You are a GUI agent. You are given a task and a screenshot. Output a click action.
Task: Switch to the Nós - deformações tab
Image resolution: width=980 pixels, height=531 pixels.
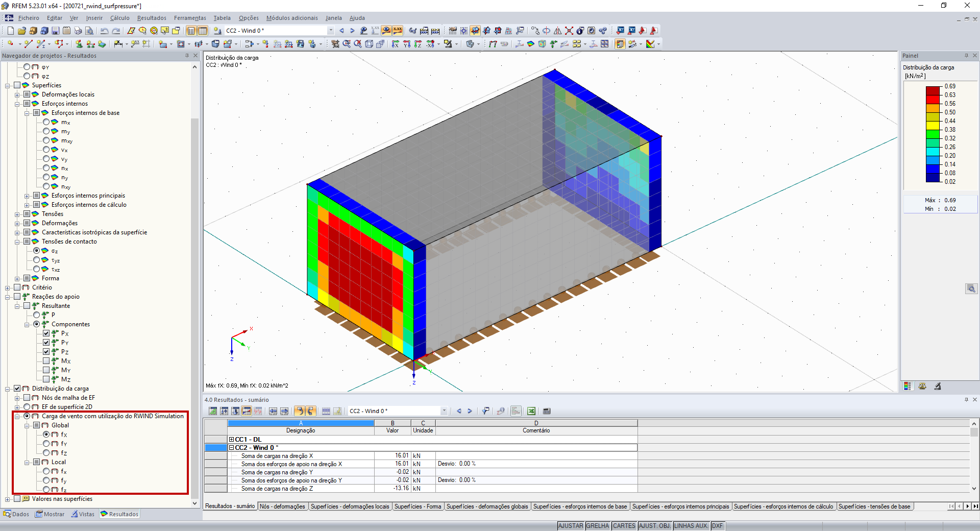pyautogui.click(x=282, y=506)
